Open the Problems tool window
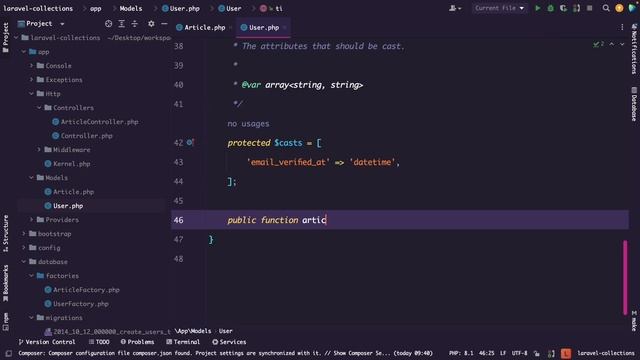 point(138,342)
